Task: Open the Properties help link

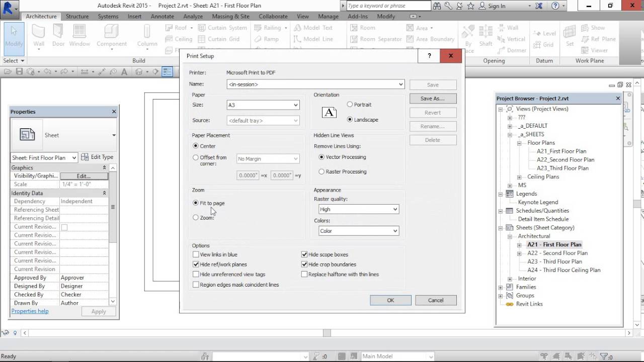Action: pos(30,311)
